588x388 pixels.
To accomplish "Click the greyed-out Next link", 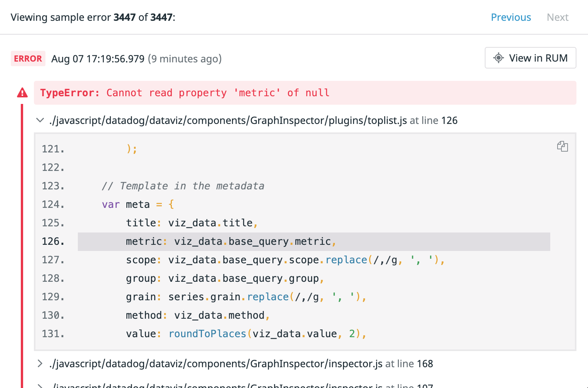I will click(x=557, y=17).
